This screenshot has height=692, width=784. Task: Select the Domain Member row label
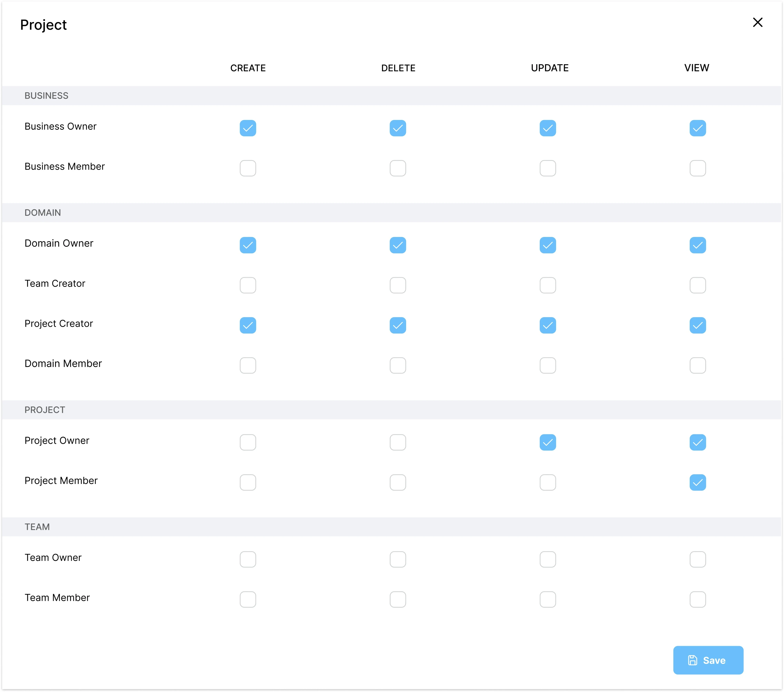[63, 363]
